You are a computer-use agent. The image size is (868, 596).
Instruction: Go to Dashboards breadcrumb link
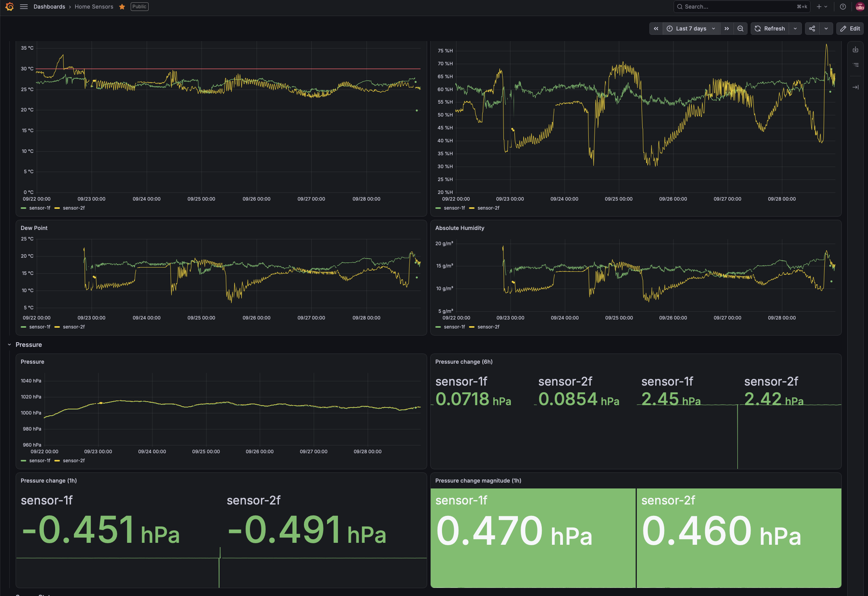pos(49,7)
